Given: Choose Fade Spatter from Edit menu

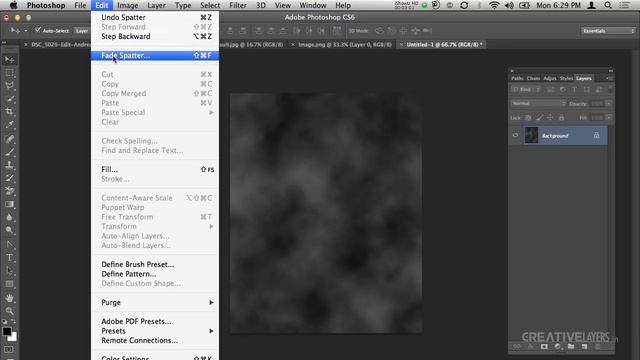Looking at the screenshot, I should (155, 56).
